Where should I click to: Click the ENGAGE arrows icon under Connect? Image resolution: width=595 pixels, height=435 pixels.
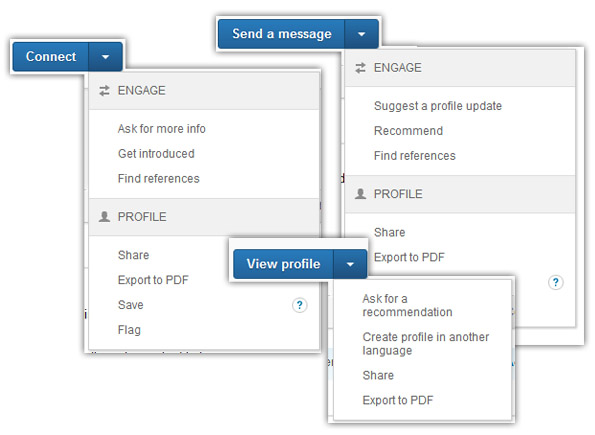point(104,91)
